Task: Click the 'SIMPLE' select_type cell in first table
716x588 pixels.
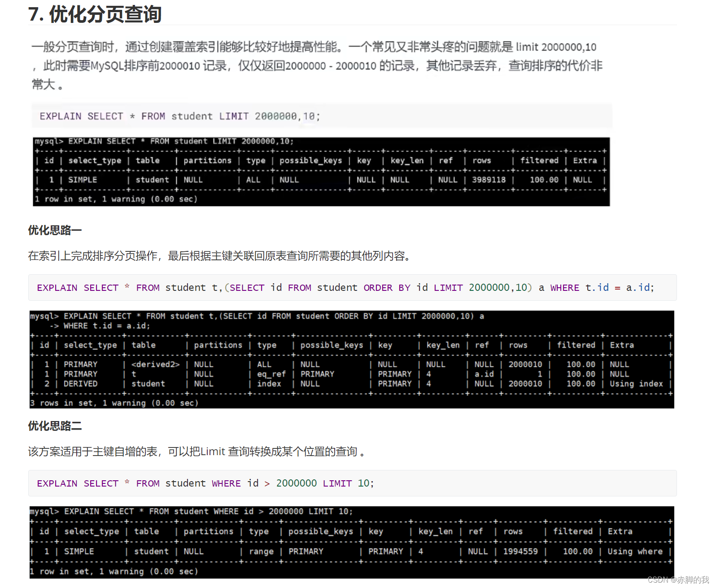Action: point(83,180)
